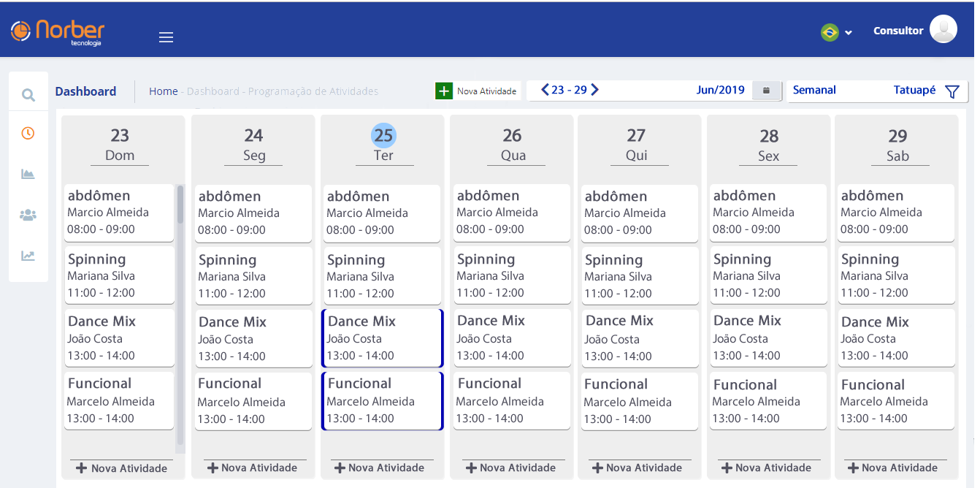Open the Semanal view selector
This screenshot has height=488, width=980.
click(814, 91)
